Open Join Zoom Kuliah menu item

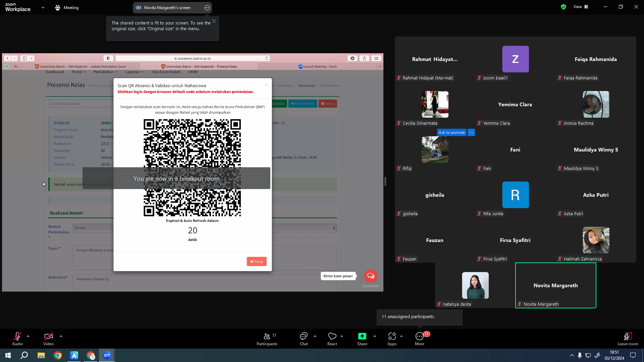pyautogui.click(x=165, y=72)
